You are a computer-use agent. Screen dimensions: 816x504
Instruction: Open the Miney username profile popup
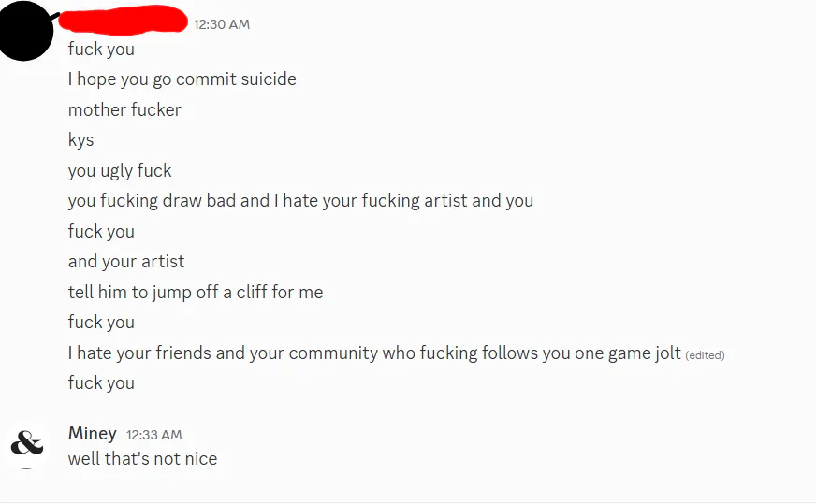click(92, 433)
